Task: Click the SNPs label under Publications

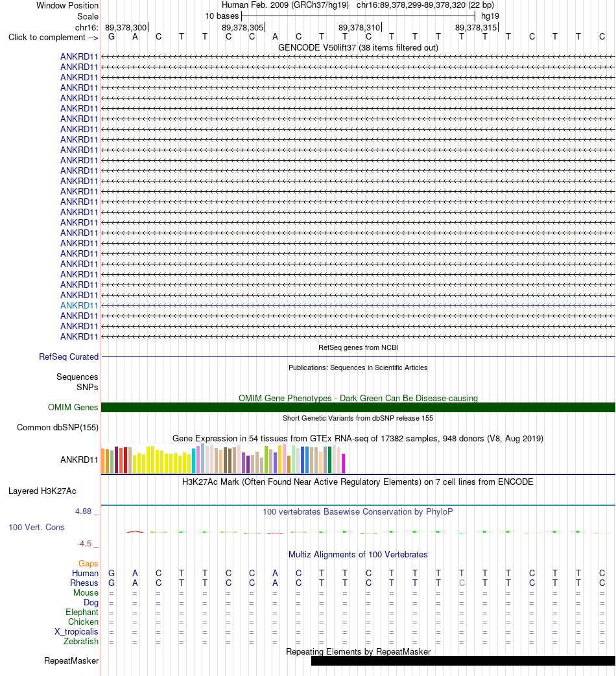Action: click(x=87, y=387)
